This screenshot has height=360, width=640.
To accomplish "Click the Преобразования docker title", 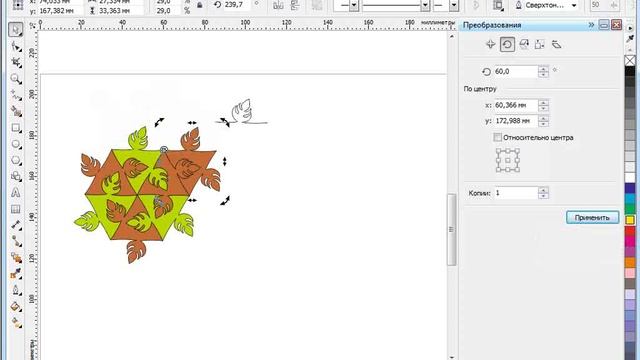I will pyautogui.click(x=492, y=25).
